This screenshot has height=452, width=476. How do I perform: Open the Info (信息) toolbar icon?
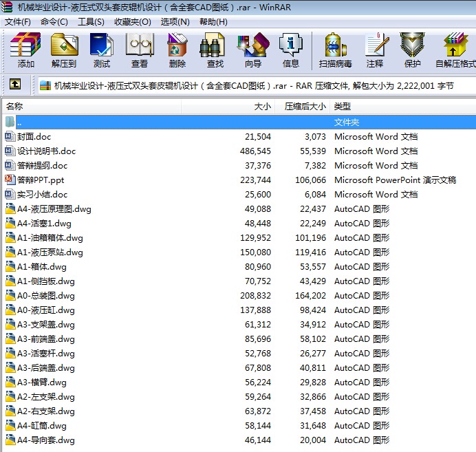(x=290, y=45)
